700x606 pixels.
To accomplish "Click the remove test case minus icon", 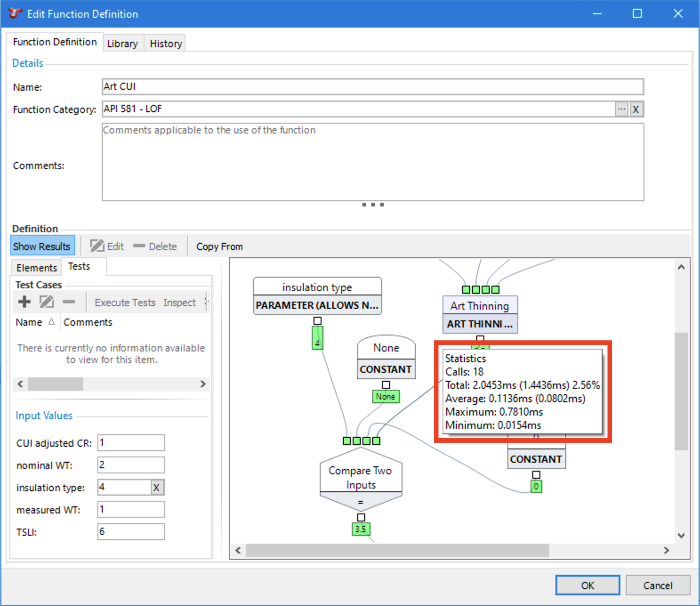I will tap(69, 302).
